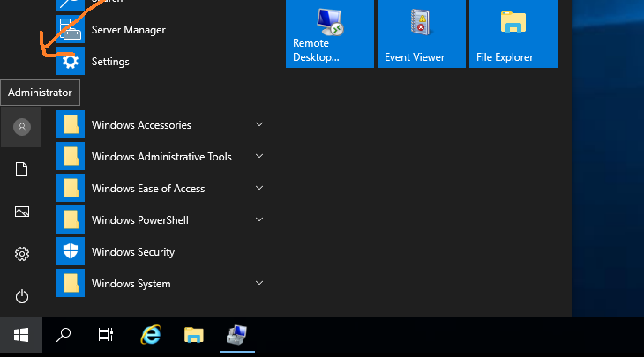Open Documents from Start sidebar
Image resolution: width=644 pixels, height=357 pixels.
[22, 169]
